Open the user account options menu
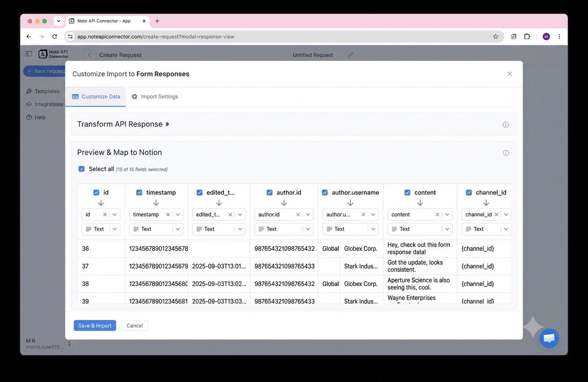The width and height of the screenshot is (588, 382). point(70,343)
